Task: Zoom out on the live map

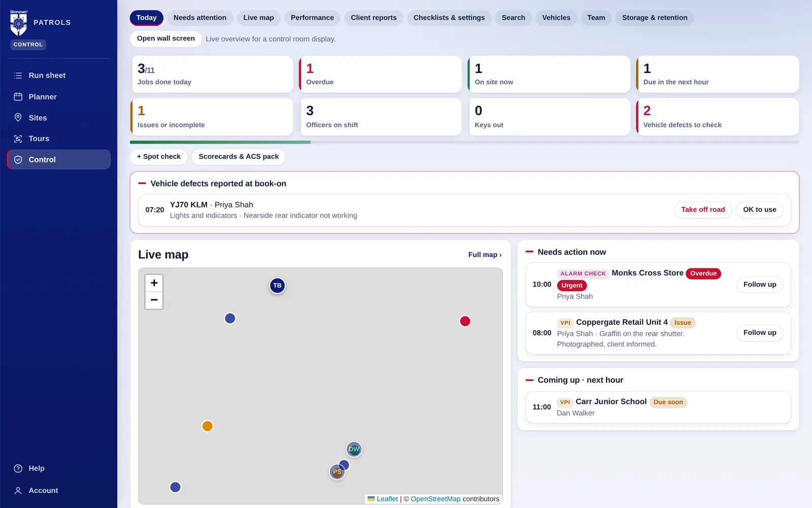Action: 154,300
